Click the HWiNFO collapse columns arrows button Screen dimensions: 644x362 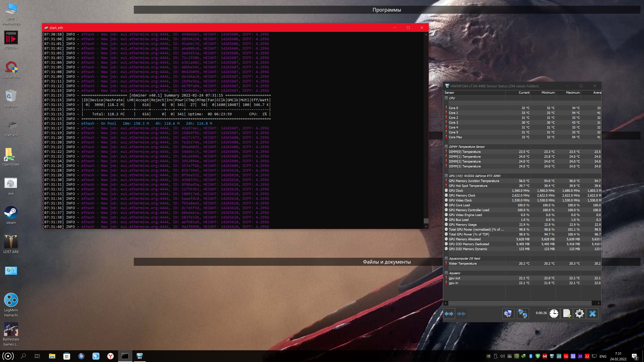461,314
